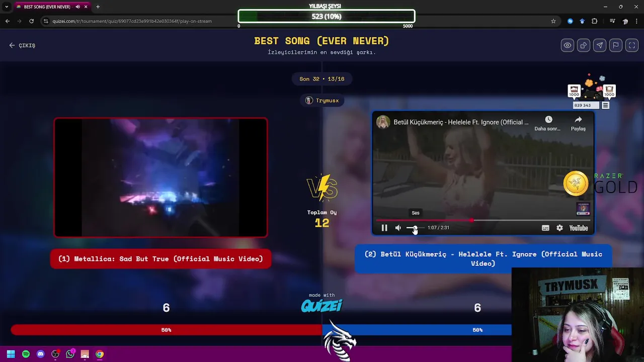Click the Trymusx user chip
644x362 pixels.
(x=322, y=101)
